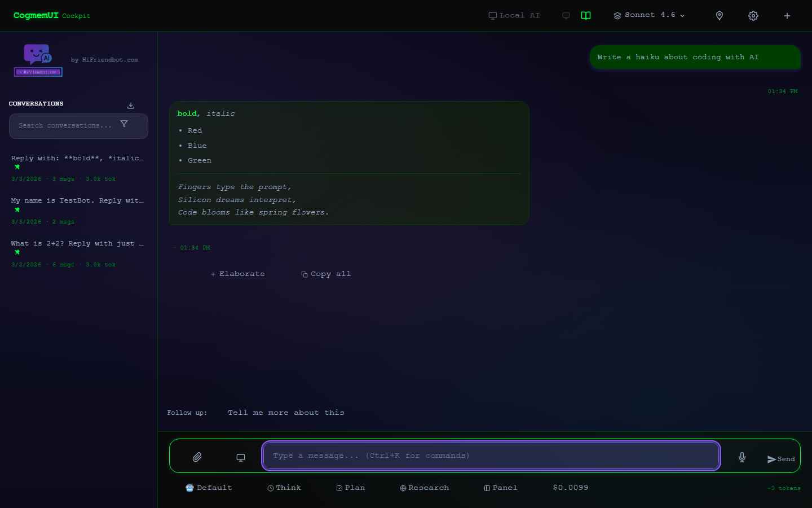
Task: Enable Plan mode
Action: pyautogui.click(x=351, y=488)
